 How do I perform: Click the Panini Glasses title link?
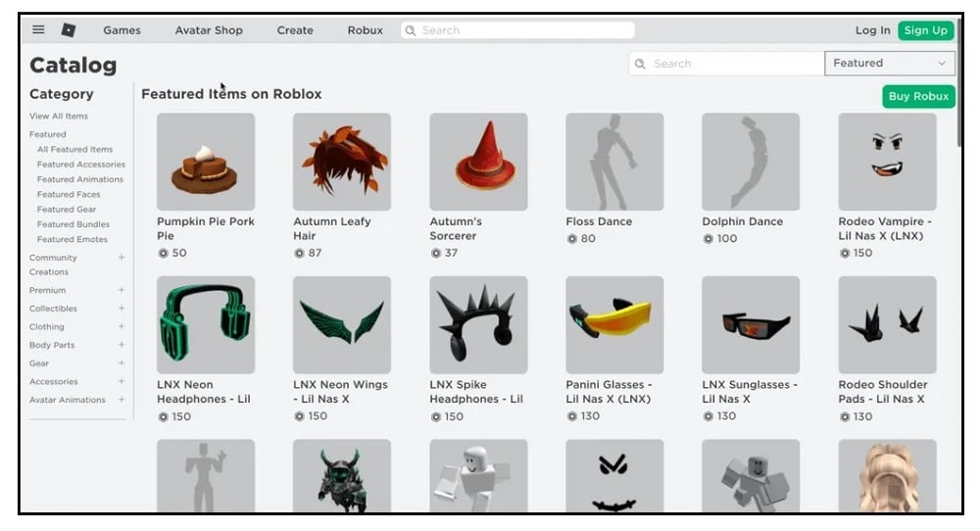tap(609, 392)
